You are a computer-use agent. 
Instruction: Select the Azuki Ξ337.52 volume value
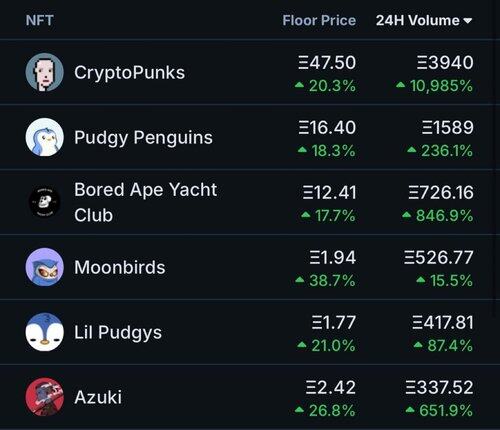pos(439,387)
